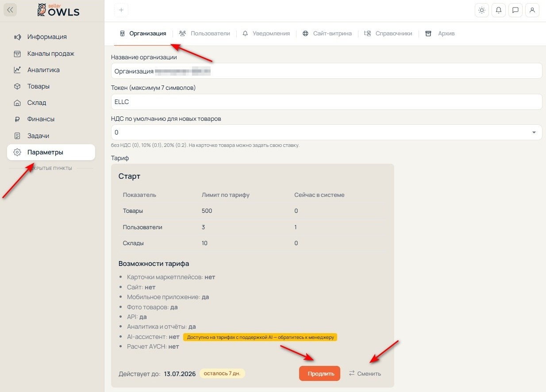Screen dimensions: 546x392
Task: Switch to the Справочники tab
Action: 388,34
